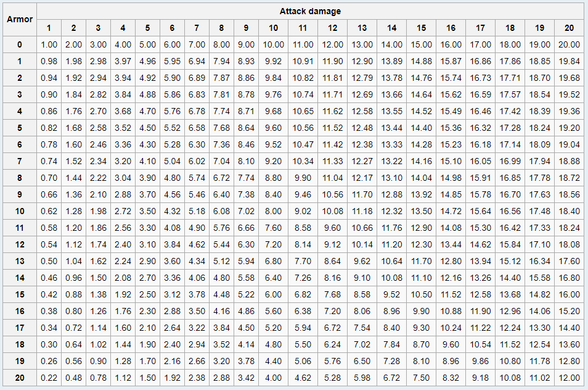Select attack damage column header 20

pyautogui.click(x=569, y=28)
